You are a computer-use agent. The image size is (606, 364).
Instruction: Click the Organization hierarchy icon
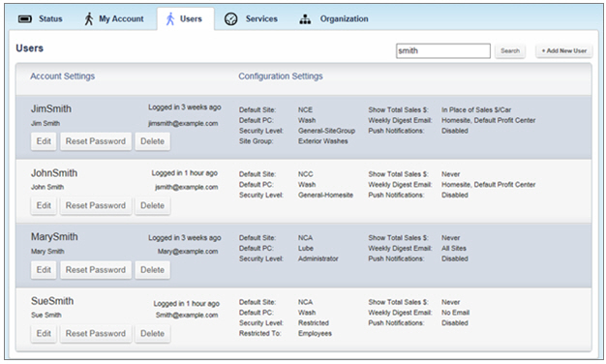click(x=305, y=19)
